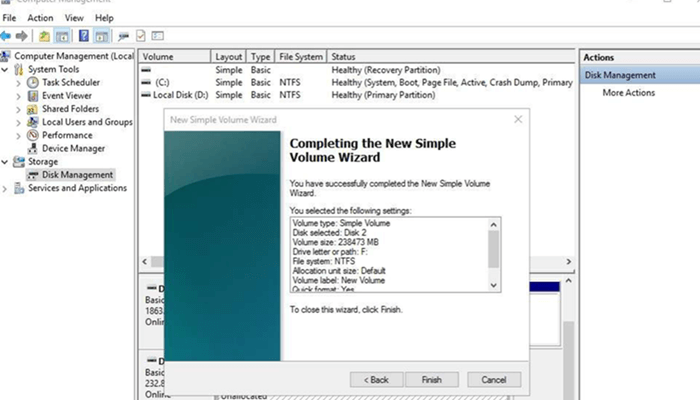The image size is (700, 400).
Task: Click More Actions in Actions pane
Action: pos(628,93)
